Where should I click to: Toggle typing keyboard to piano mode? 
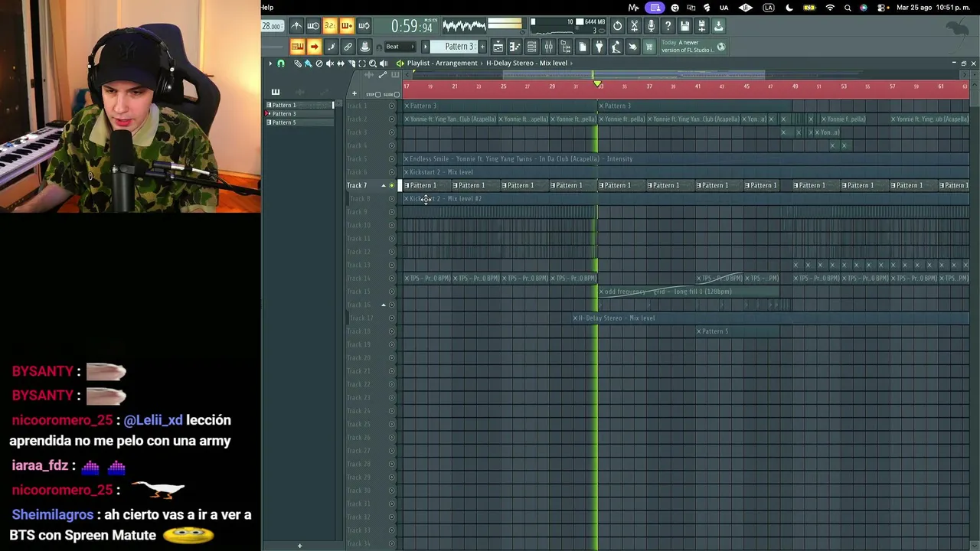(x=297, y=47)
